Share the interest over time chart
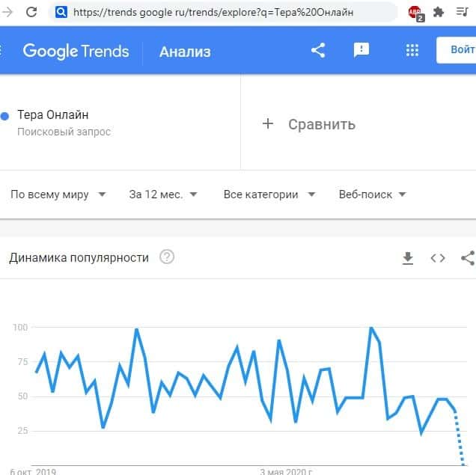 pyautogui.click(x=468, y=258)
